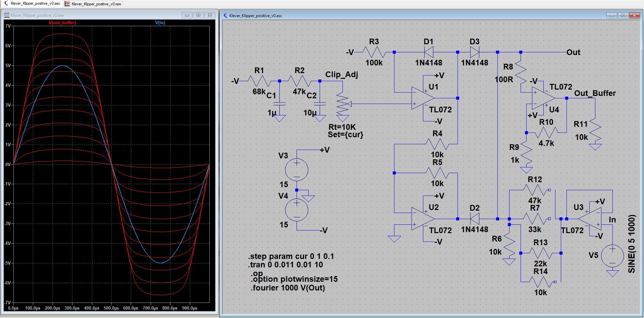This screenshot has height=318, width=644.
Task: Click the 7V label on vertical axis
Action: (8, 26)
